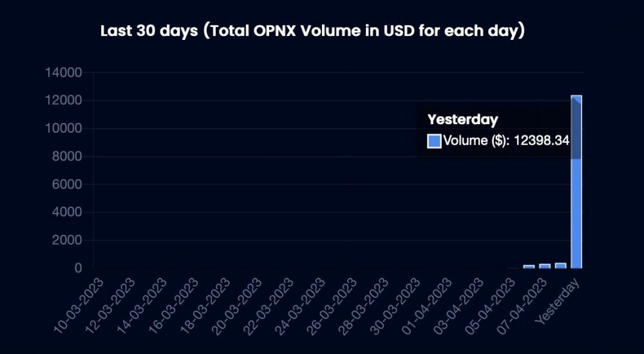
Task: Click the 8000 y-axis label
Action: 67,156
